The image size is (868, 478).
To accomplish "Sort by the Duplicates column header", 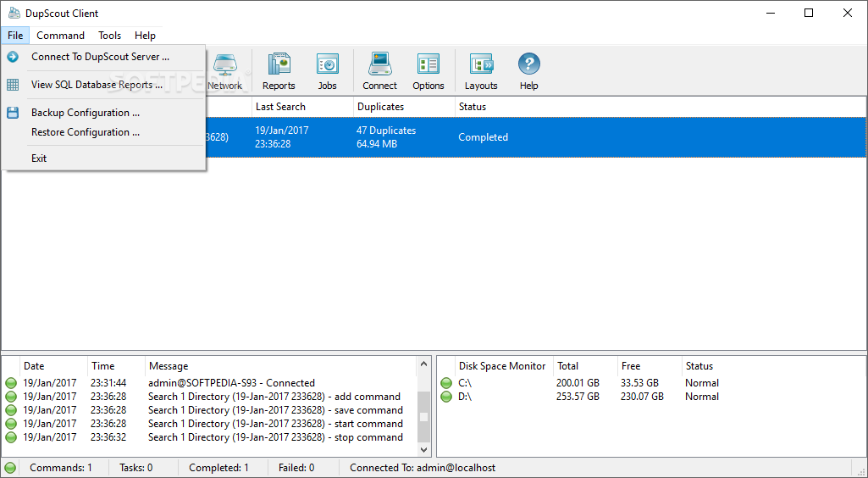I will [x=404, y=107].
